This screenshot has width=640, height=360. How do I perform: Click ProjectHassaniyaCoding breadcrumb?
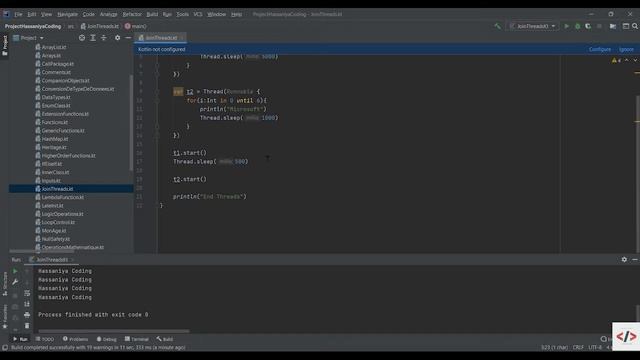pyautogui.click(x=33, y=26)
